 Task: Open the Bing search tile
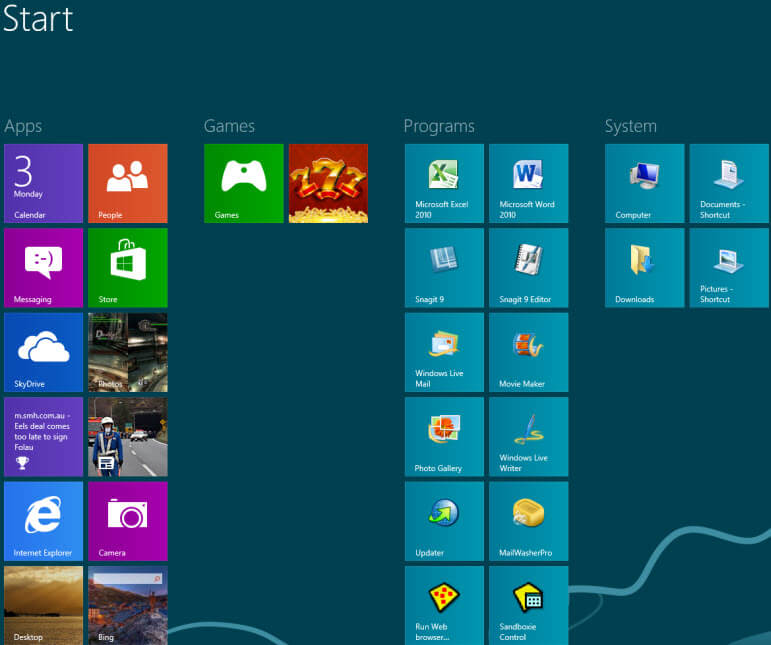pyautogui.click(x=128, y=606)
